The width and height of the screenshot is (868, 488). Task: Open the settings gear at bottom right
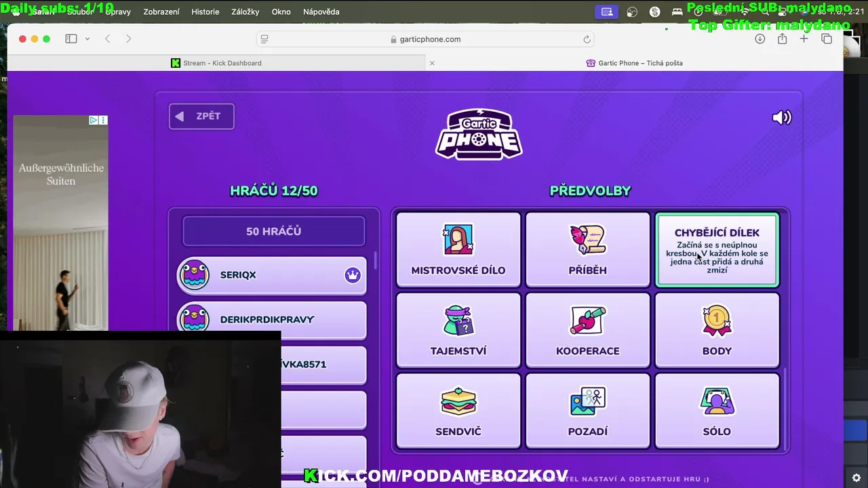point(856,478)
